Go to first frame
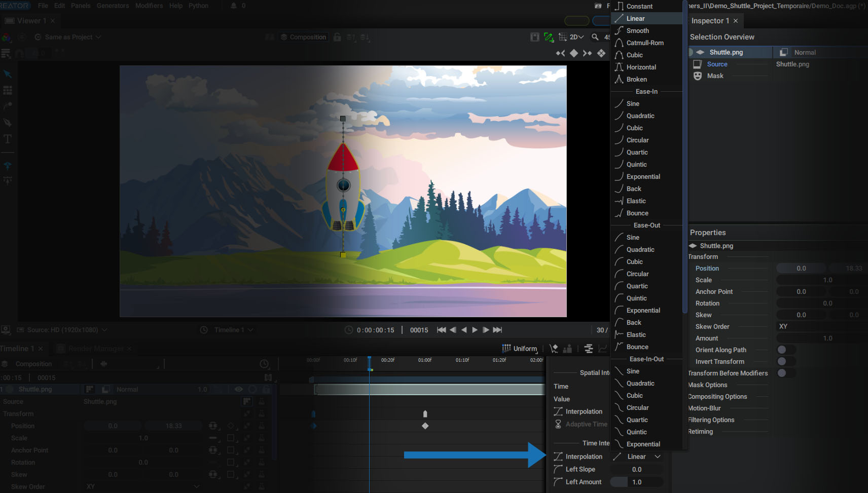868x493 pixels. pyautogui.click(x=442, y=330)
